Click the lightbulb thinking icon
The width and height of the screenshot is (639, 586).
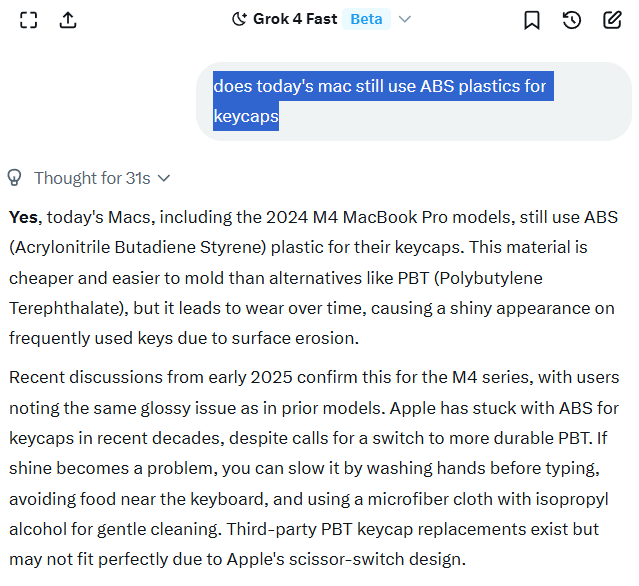tap(15, 178)
